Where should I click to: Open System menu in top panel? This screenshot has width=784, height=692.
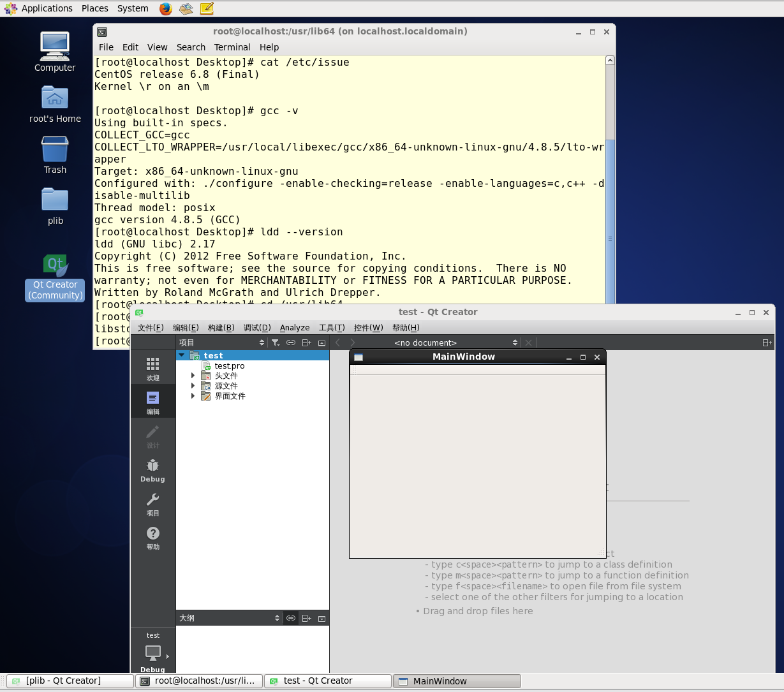(x=133, y=8)
